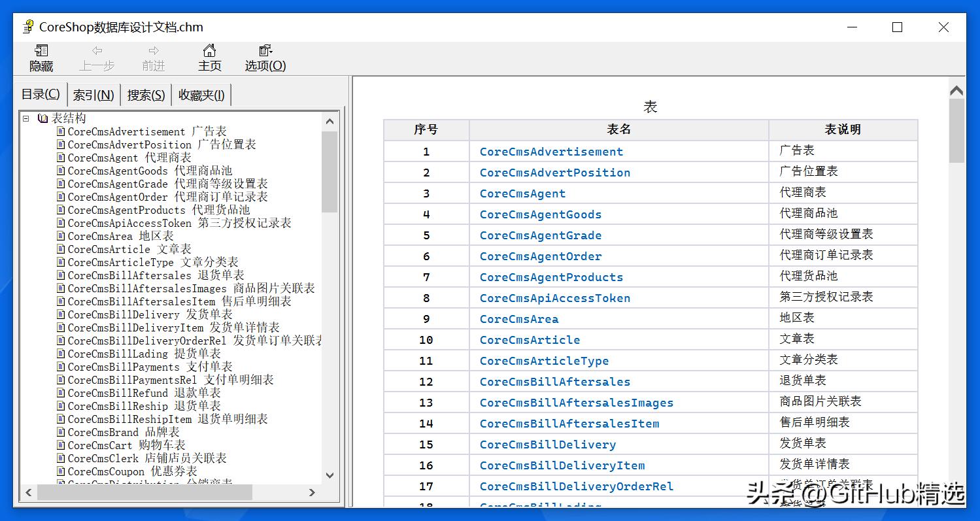The image size is (980, 521).
Task: Click the content pane vertical scrollbar thumb
Action: (x=956, y=131)
